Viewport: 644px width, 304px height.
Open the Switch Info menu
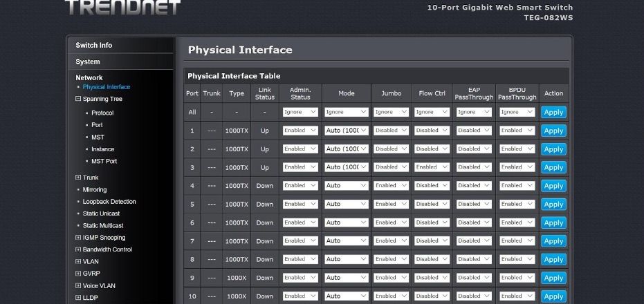coord(94,45)
